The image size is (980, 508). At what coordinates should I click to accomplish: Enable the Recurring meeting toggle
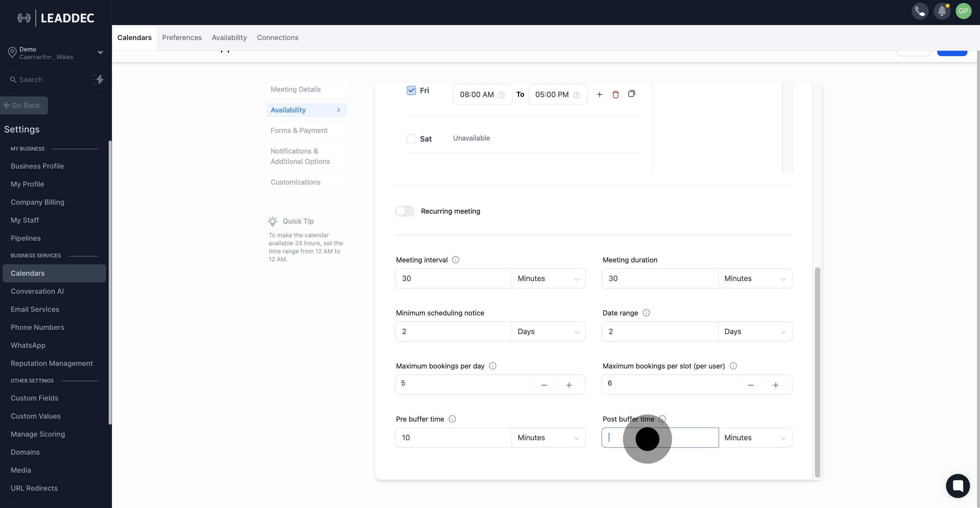(405, 211)
